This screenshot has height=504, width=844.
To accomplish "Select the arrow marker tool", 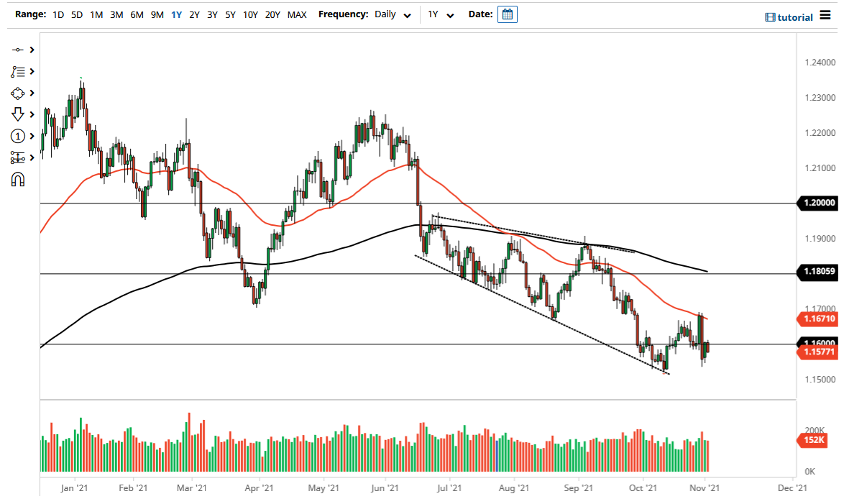I will [17, 114].
